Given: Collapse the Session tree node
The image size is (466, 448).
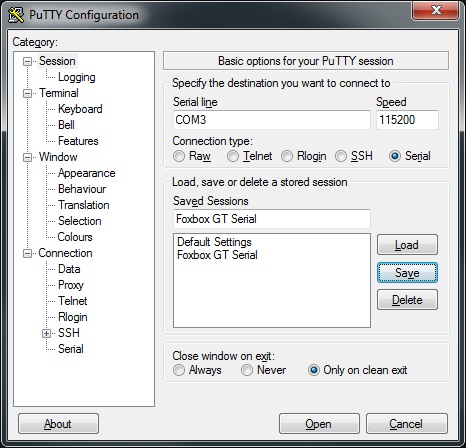Looking at the screenshot, I should coord(27,61).
